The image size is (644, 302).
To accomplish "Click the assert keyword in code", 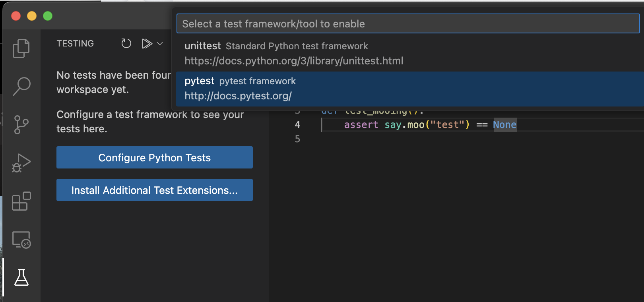I will click(361, 125).
